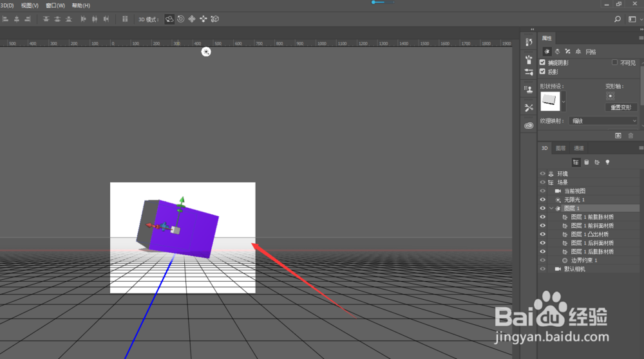644x359 pixels.
Task: Open the History panel icon
Action: (529, 42)
